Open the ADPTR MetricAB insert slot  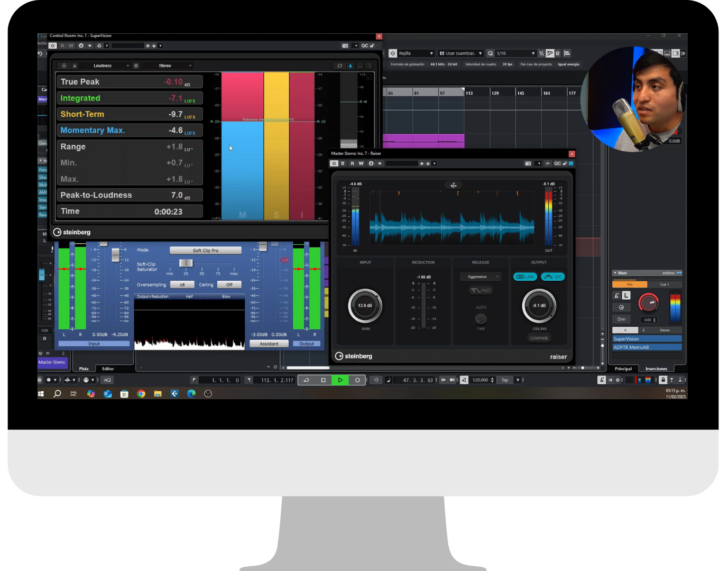pos(647,347)
